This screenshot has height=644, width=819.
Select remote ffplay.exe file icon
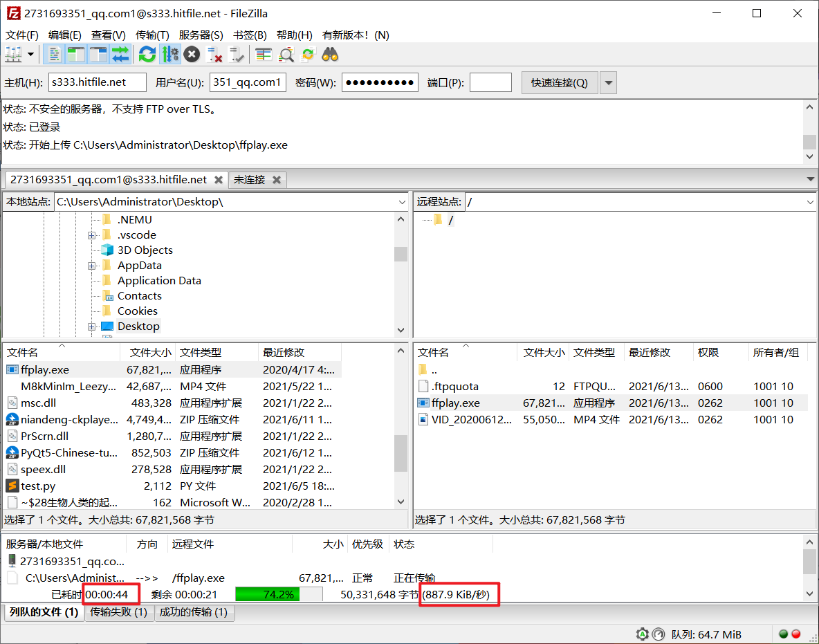click(x=423, y=403)
